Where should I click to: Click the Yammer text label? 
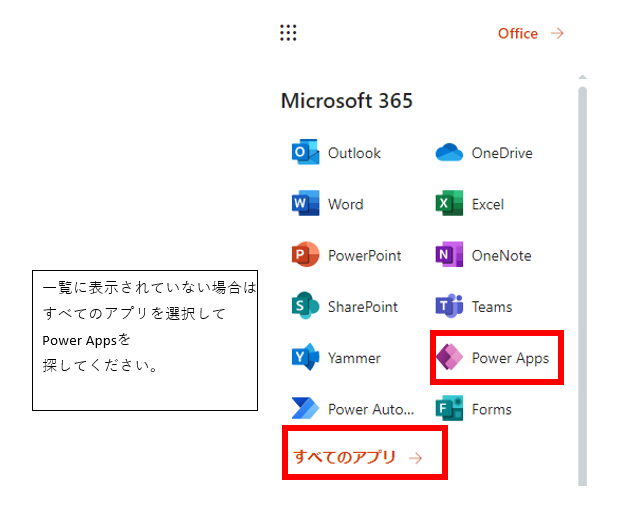354,358
